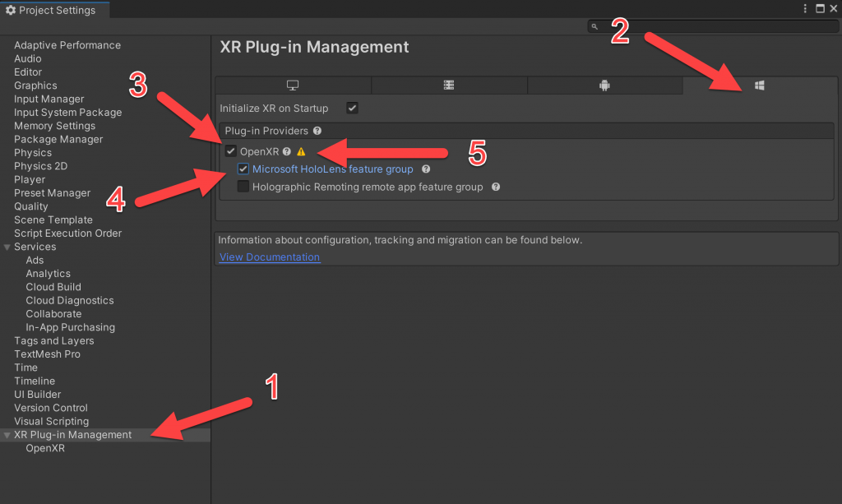This screenshot has height=504, width=842.
Task: Select Analytics under Services
Action: tap(48, 273)
